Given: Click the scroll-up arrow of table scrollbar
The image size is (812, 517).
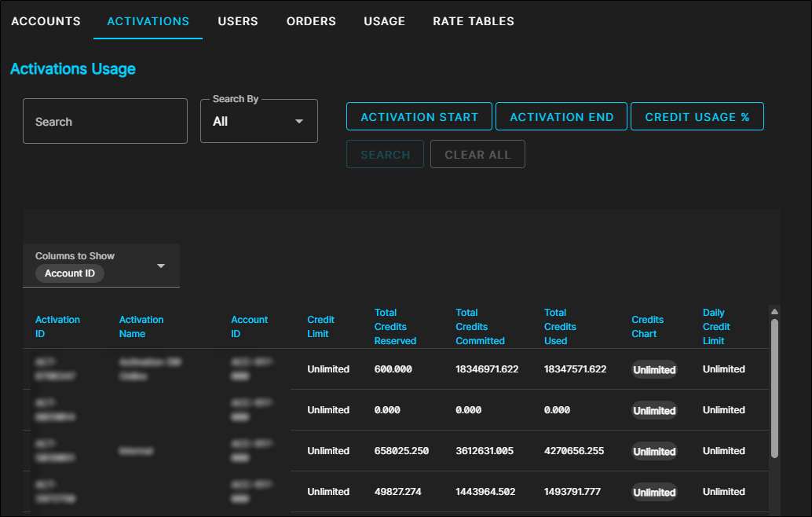Looking at the screenshot, I should coord(774,311).
